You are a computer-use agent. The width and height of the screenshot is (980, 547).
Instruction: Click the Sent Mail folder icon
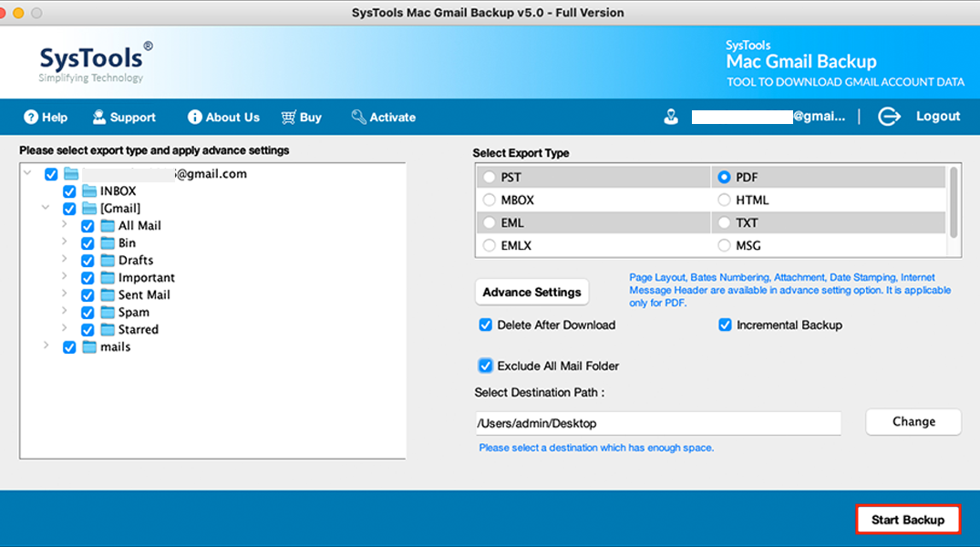(x=108, y=294)
